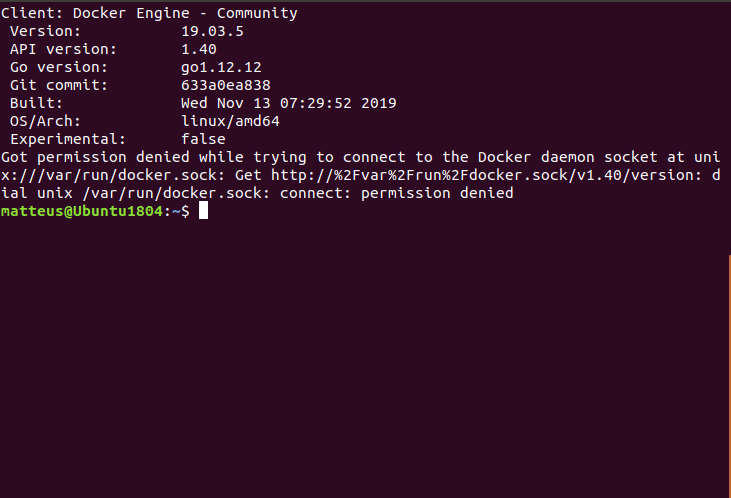Click the "Built:" field label
Image resolution: width=731 pixels, height=498 pixels.
[36, 103]
